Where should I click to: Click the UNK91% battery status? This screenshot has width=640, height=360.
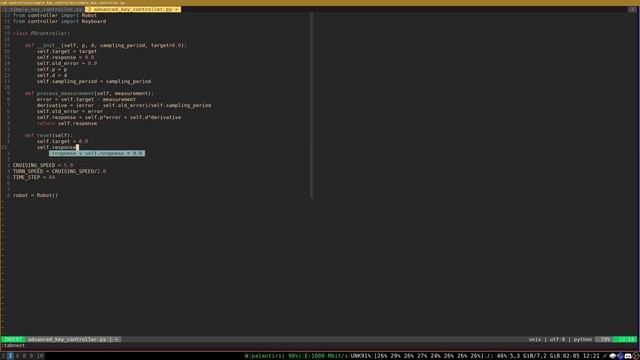361,356
